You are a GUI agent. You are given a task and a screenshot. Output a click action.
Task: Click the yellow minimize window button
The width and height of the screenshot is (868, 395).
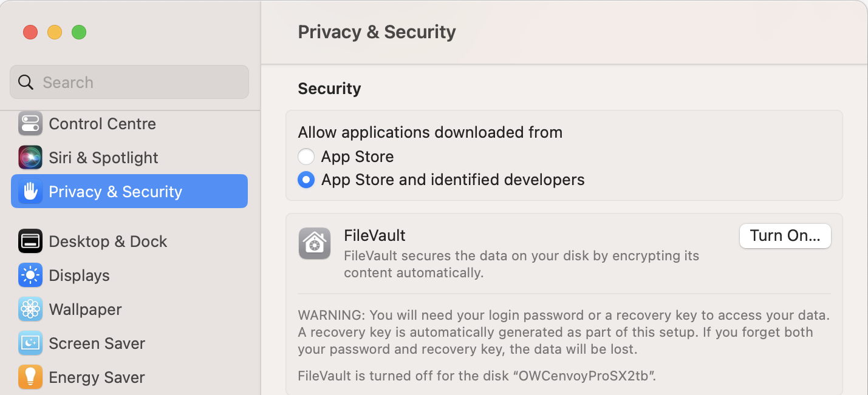click(x=55, y=32)
